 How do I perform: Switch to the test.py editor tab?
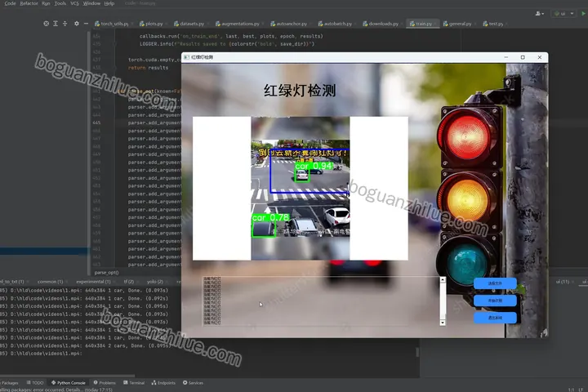(493, 24)
